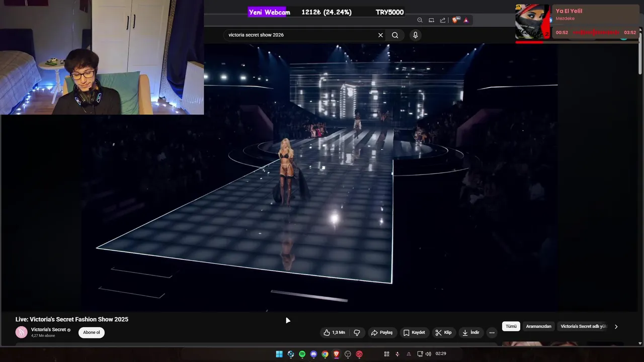Click the song title 'Ya El Yelil'
644x362 pixels.
569,11
